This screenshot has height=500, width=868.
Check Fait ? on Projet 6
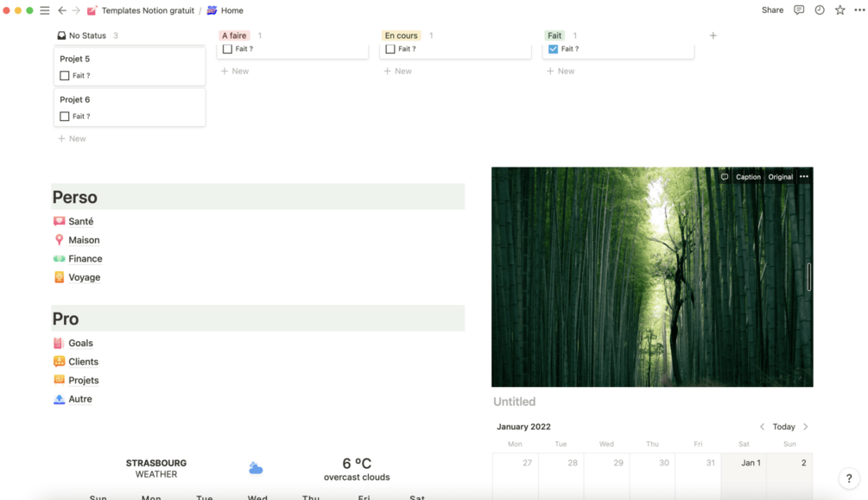[64, 117]
